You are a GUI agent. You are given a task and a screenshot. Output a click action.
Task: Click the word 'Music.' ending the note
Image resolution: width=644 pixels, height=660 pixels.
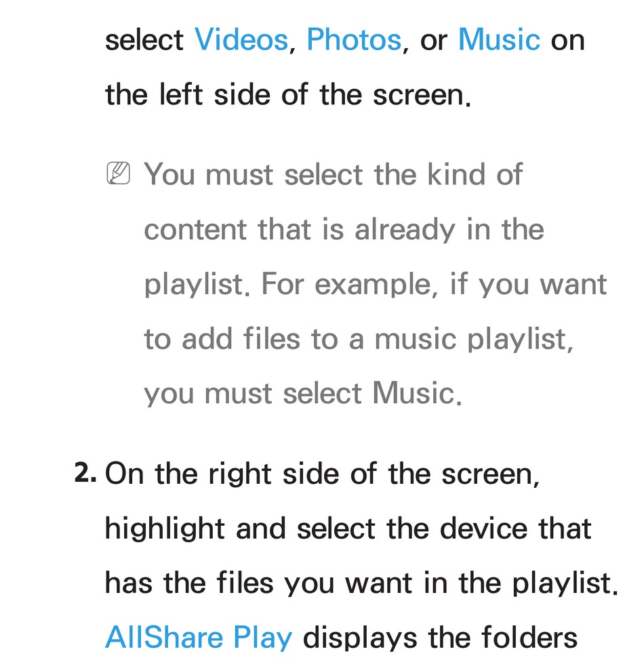(x=417, y=393)
